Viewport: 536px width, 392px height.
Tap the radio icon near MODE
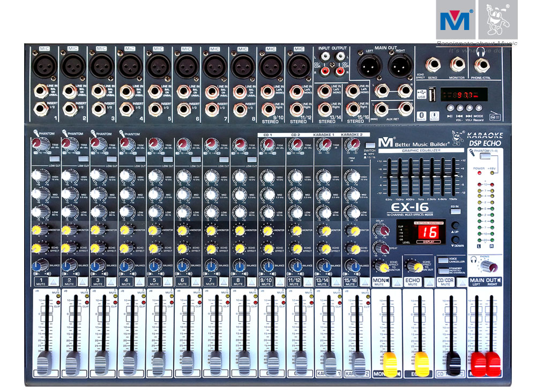[495, 116]
